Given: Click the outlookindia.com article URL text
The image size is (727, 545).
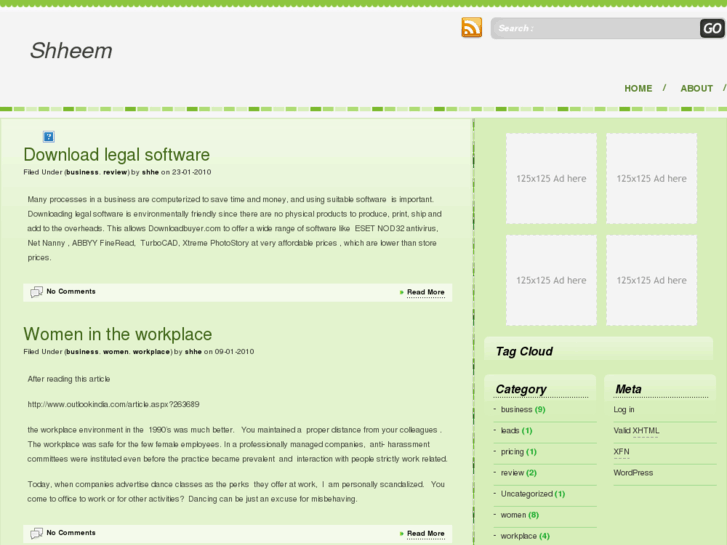Looking at the screenshot, I should (x=113, y=404).
